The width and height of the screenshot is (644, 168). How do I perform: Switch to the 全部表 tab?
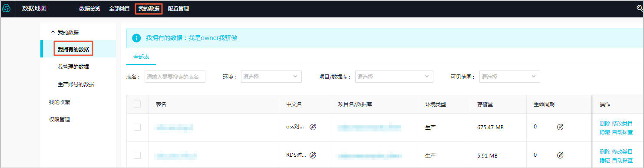142,57
